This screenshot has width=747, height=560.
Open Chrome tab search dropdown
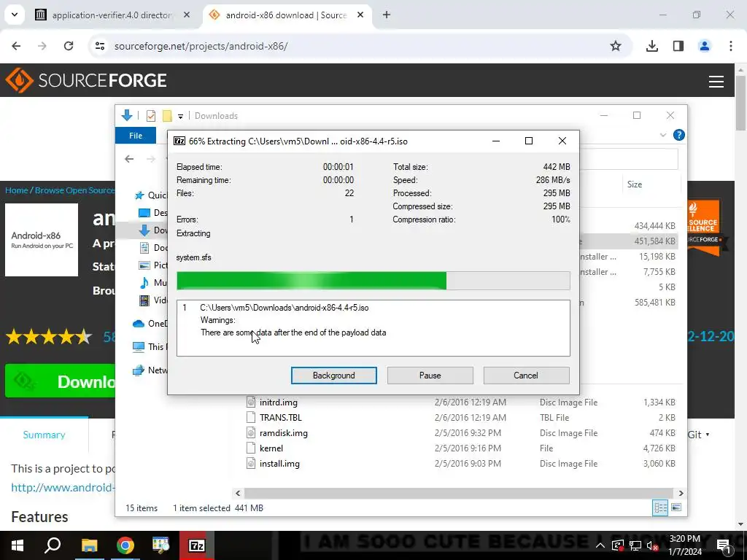15,15
